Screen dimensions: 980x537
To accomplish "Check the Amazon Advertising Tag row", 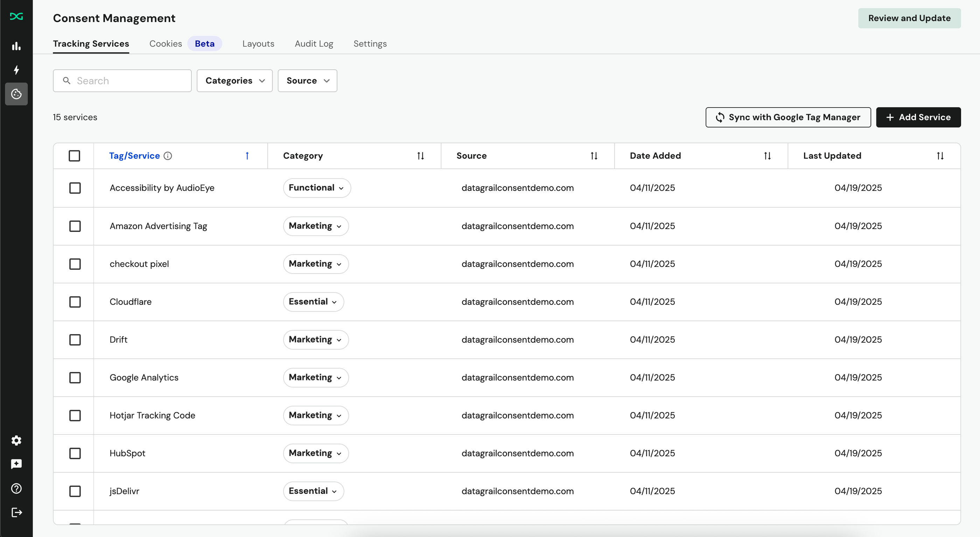I will [x=75, y=226].
